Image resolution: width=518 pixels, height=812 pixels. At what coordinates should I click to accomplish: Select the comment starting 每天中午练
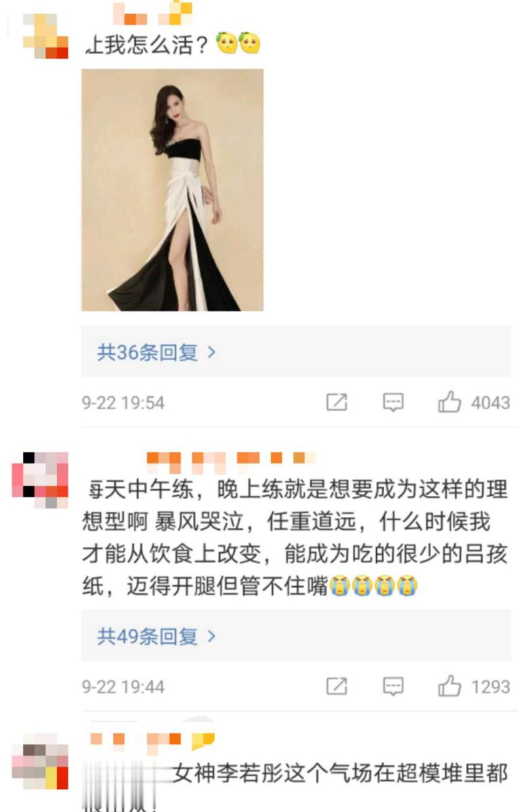tap(295, 537)
